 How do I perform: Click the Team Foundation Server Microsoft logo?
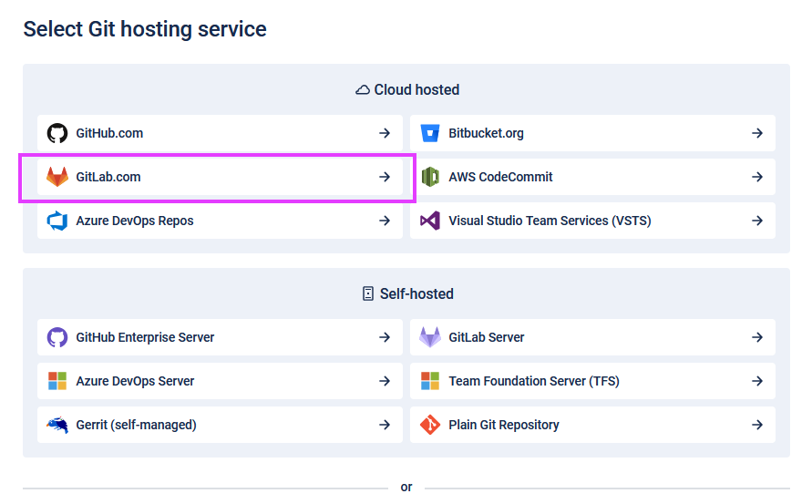(430, 381)
